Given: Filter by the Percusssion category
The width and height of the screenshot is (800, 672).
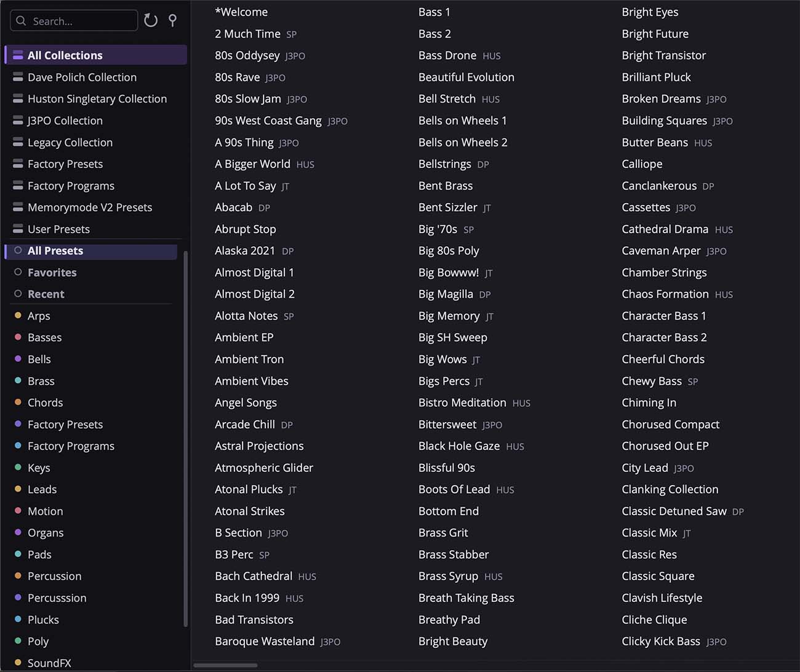Looking at the screenshot, I should [x=57, y=598].
